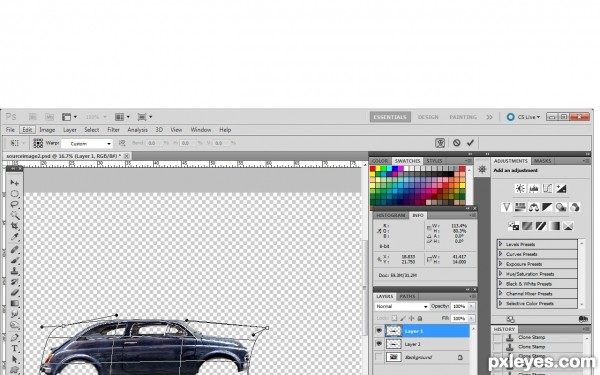Open the Edit menu
The width and height of the screenshot is (600, 375).
(27, 130)
